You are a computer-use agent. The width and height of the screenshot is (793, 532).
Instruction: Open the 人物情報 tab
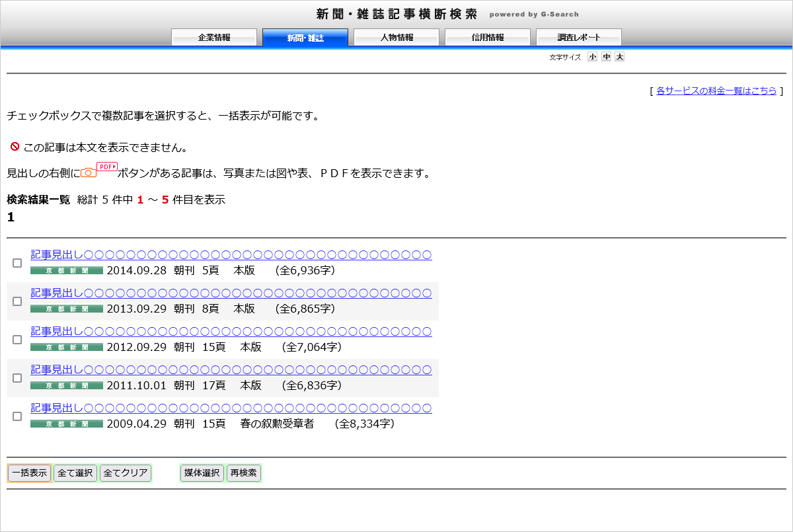tap(397, 38)
